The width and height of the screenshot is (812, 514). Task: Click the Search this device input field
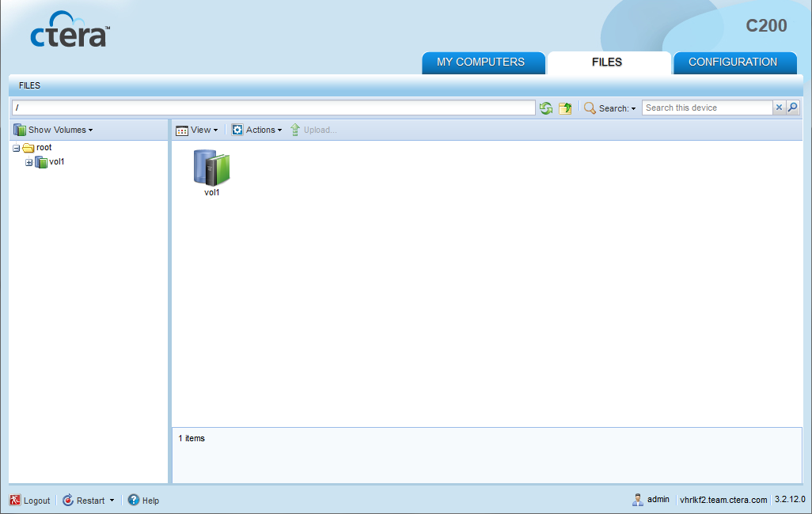click(707, 107)
